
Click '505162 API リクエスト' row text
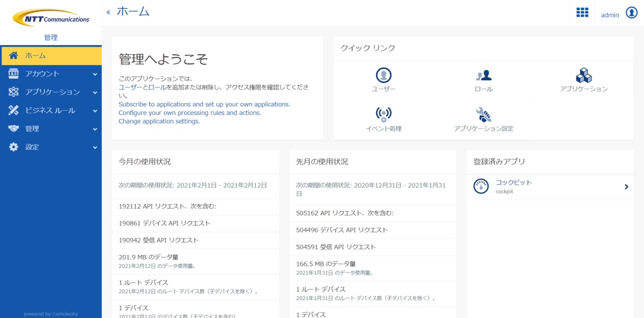[x=345, y=212]
